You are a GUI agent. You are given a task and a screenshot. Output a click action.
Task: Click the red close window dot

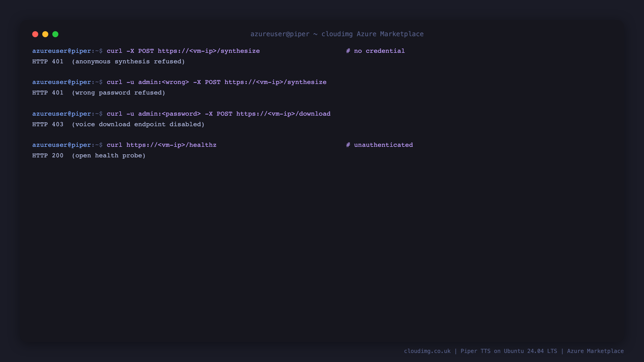pyautogui.click(x=35, y=34)
